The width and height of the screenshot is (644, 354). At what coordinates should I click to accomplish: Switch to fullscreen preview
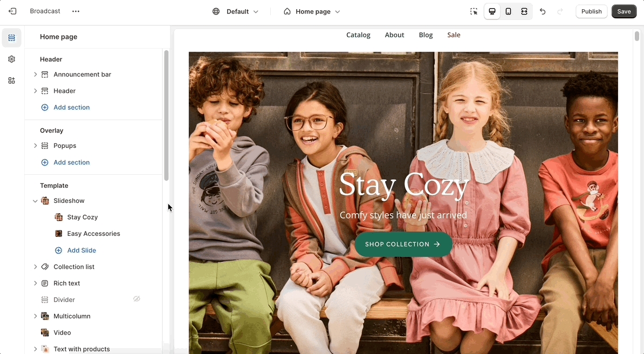pos(524,11)
